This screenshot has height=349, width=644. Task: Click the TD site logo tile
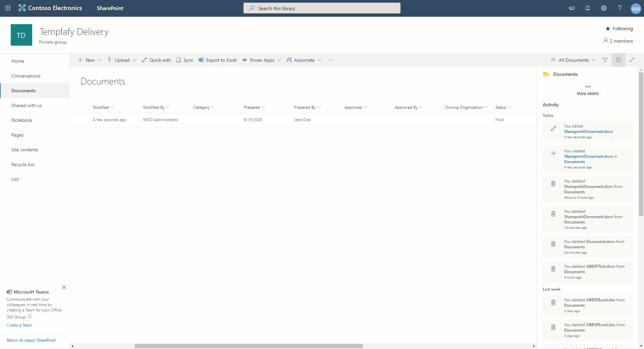click(21, 35)
